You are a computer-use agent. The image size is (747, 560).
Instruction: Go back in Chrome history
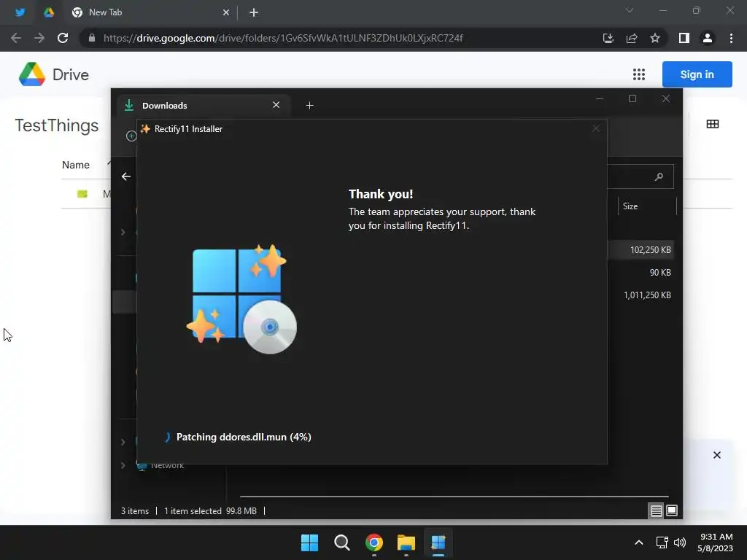tap(16, 38)
